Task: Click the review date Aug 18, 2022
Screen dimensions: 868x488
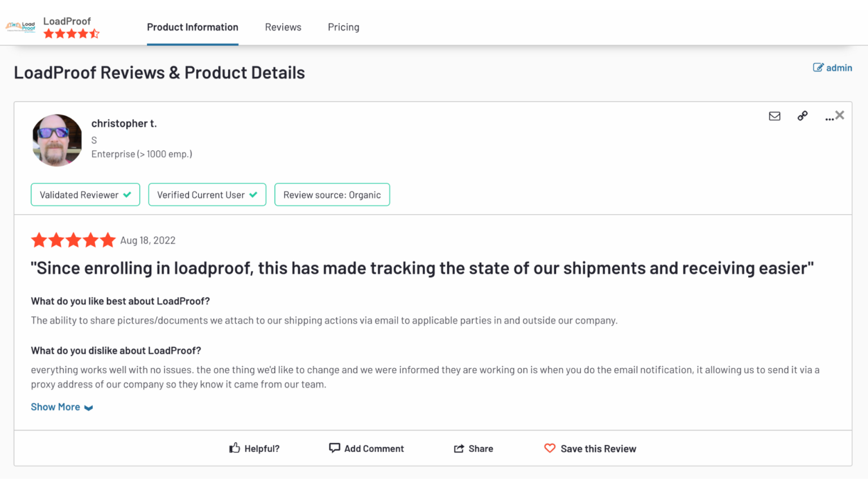Action: (148, 241)
